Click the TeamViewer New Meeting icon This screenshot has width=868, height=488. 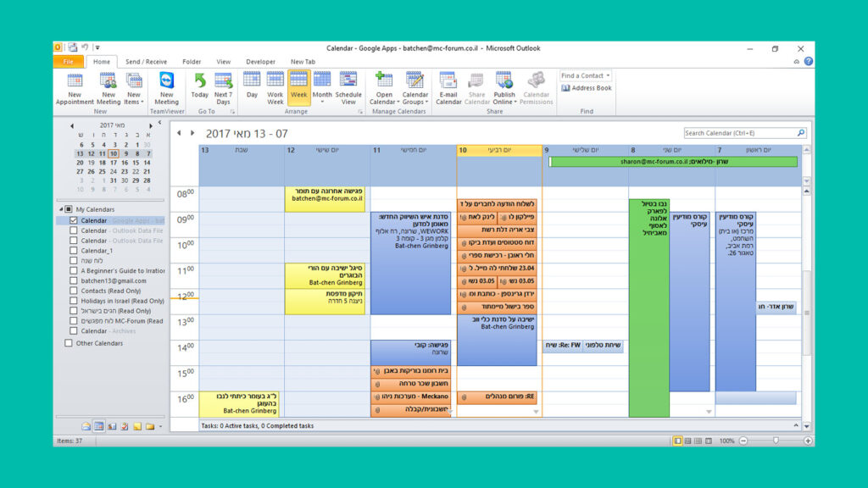(x=166, y=87)
